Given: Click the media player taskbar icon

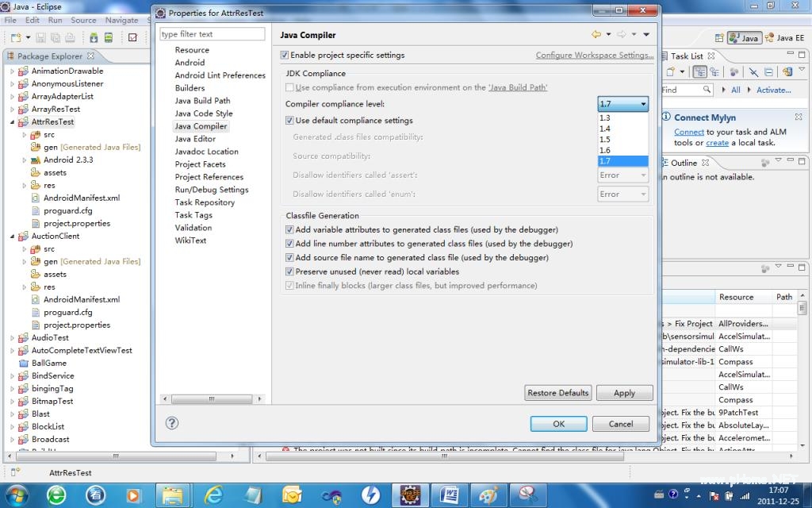Looking at the screenshot, I should pyautogui.click(x=132, y=495).
